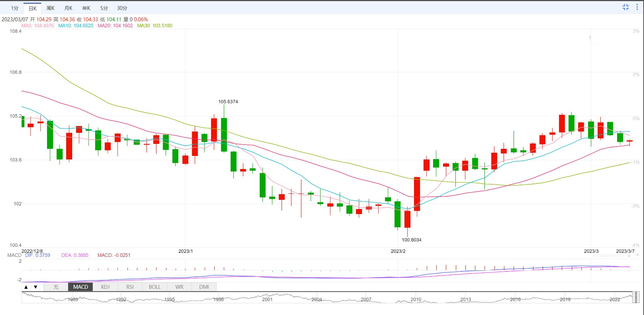The image size is (644, 315).
Task: Switch to the 年K yearly tab
Action: click(x=86, y=8)
